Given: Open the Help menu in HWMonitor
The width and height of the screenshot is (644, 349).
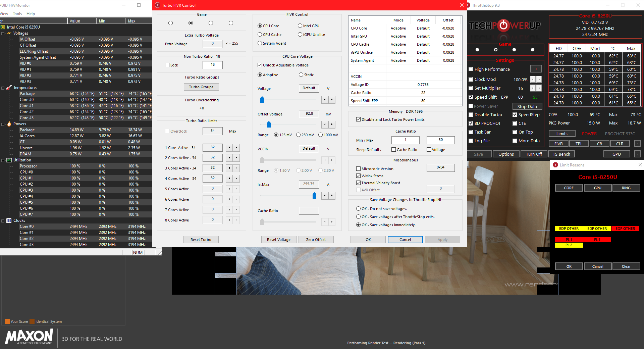Looking at the screenshot, I should click(31, 14).
